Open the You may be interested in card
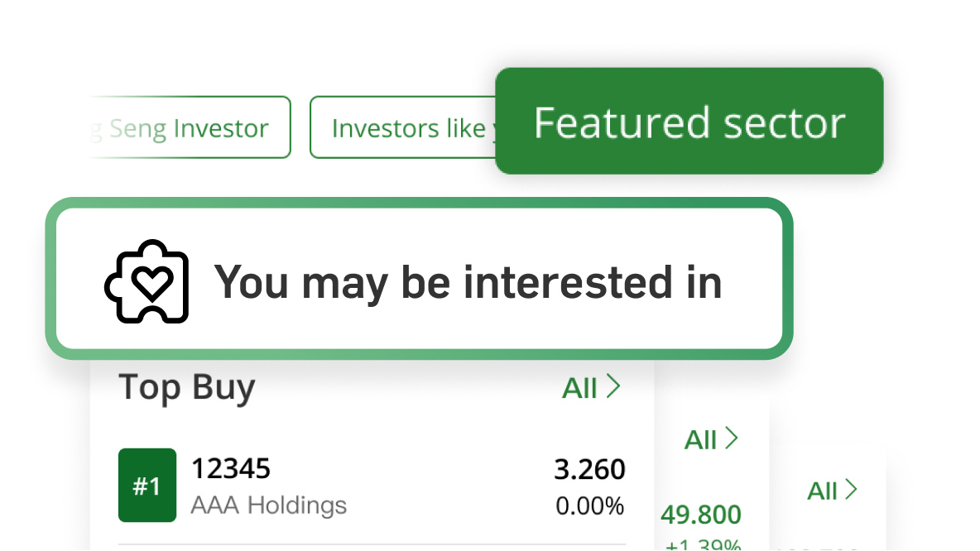 point(419,278)
